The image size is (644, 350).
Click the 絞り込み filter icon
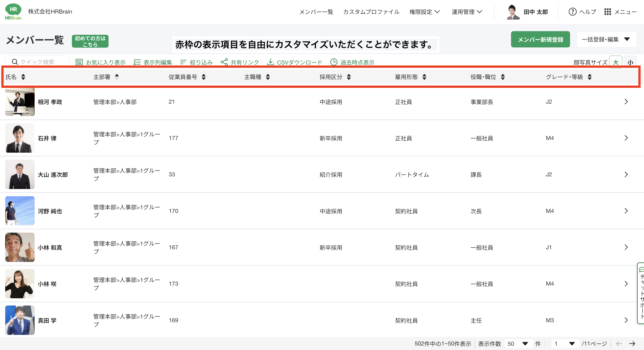click(x=183, y=62)
